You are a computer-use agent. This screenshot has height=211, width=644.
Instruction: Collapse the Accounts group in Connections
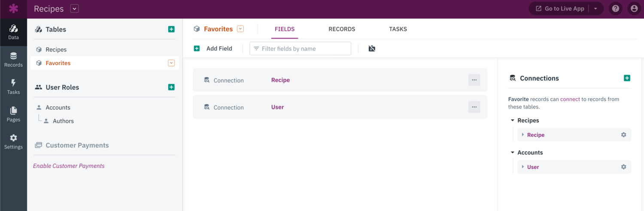(x=513, y=153)
